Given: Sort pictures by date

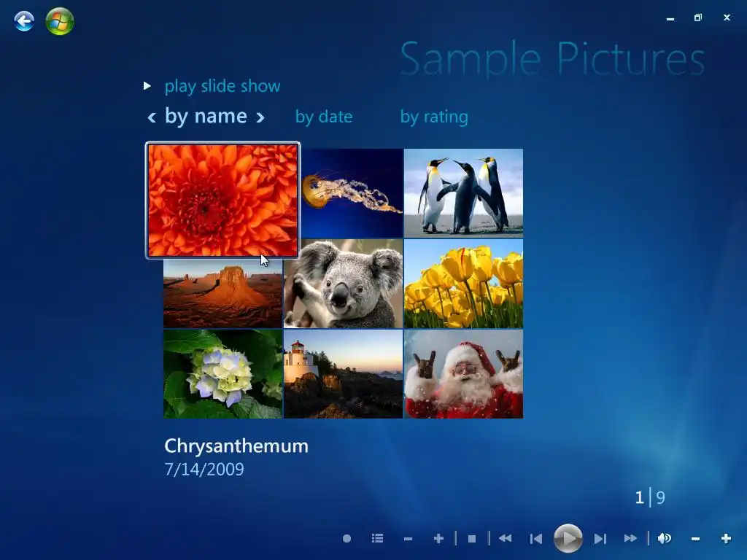Looking at the screenshot, I should [324, 117].
